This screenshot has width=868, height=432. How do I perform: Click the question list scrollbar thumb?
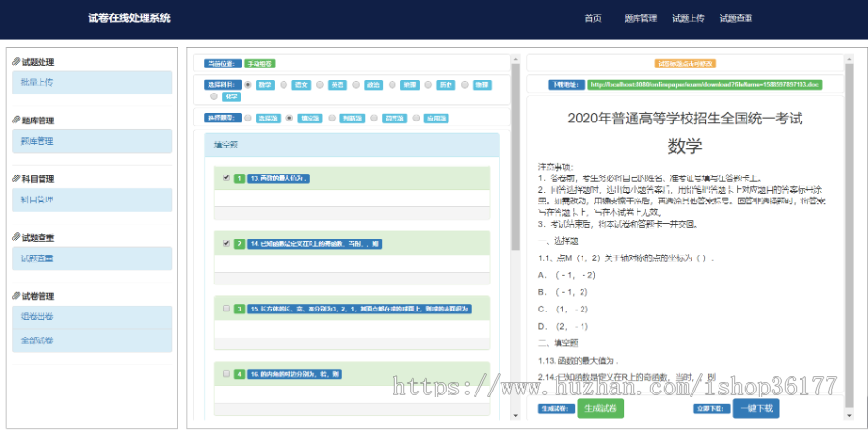point(515,156)
